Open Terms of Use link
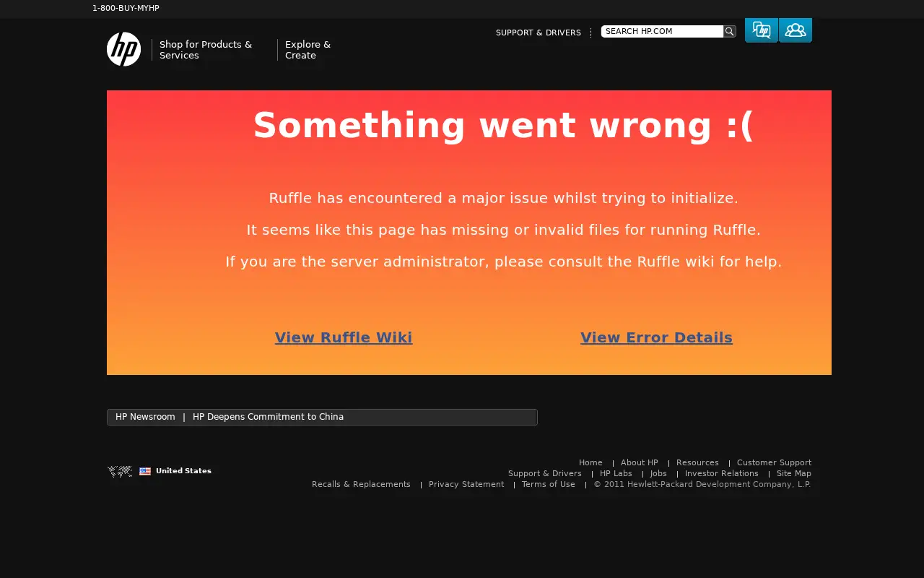 coord(549,484)
